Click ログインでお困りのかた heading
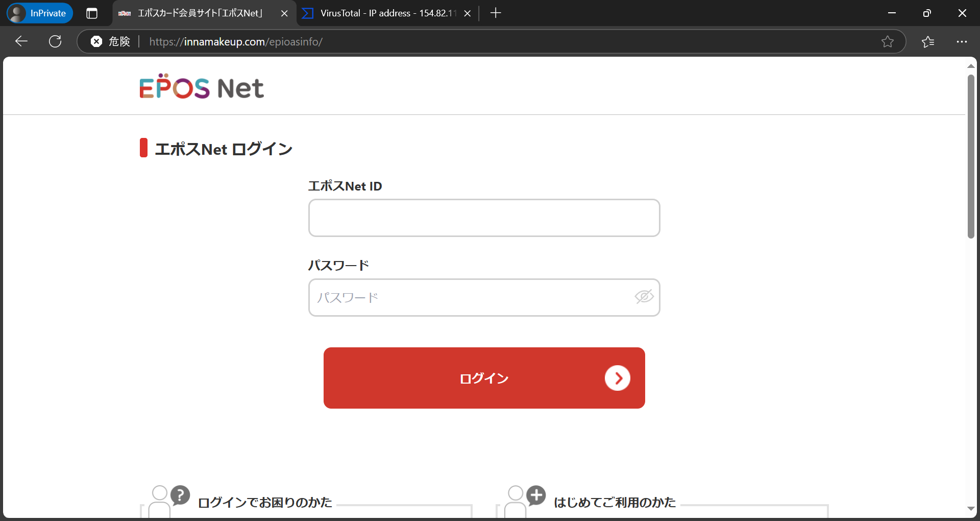This screenshot has width=980, height=521. 265,503
